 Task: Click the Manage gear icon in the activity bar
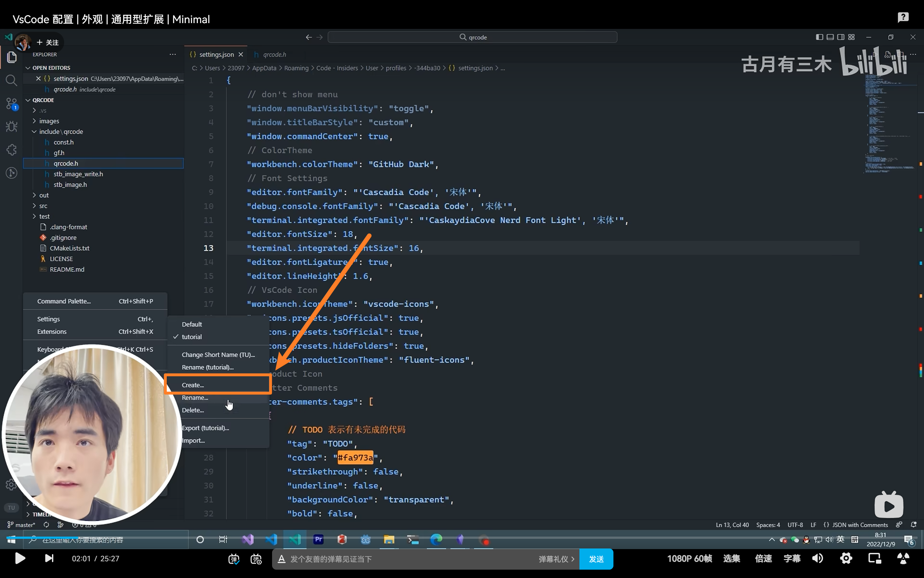pyautogui.click(x=11, y=485)
